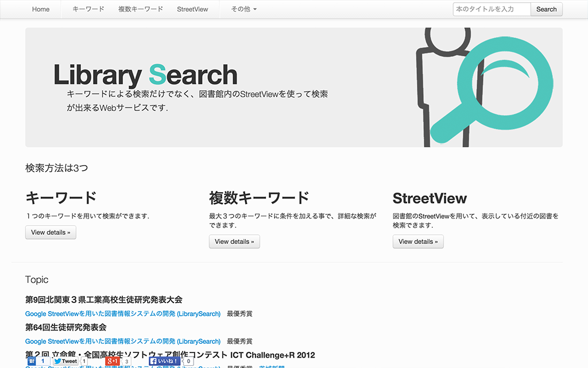
Task: View details under the 複数キーワード heading
Action: point(234,241)
